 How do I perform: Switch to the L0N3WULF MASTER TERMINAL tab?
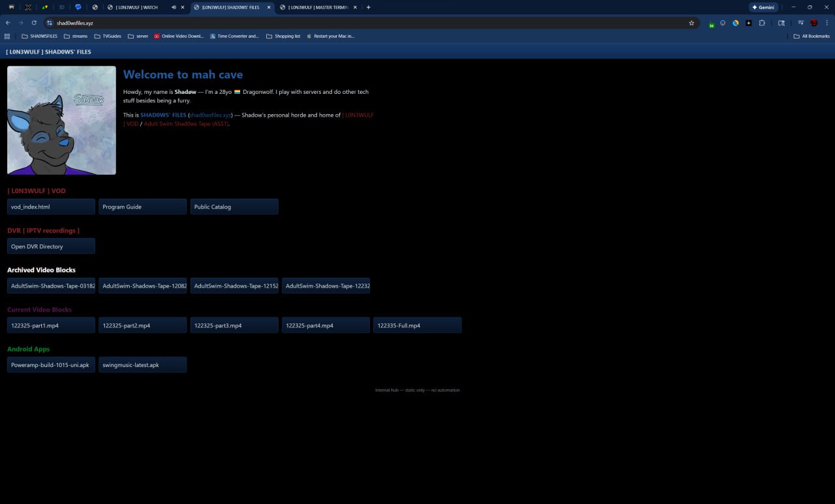[318, 7]
